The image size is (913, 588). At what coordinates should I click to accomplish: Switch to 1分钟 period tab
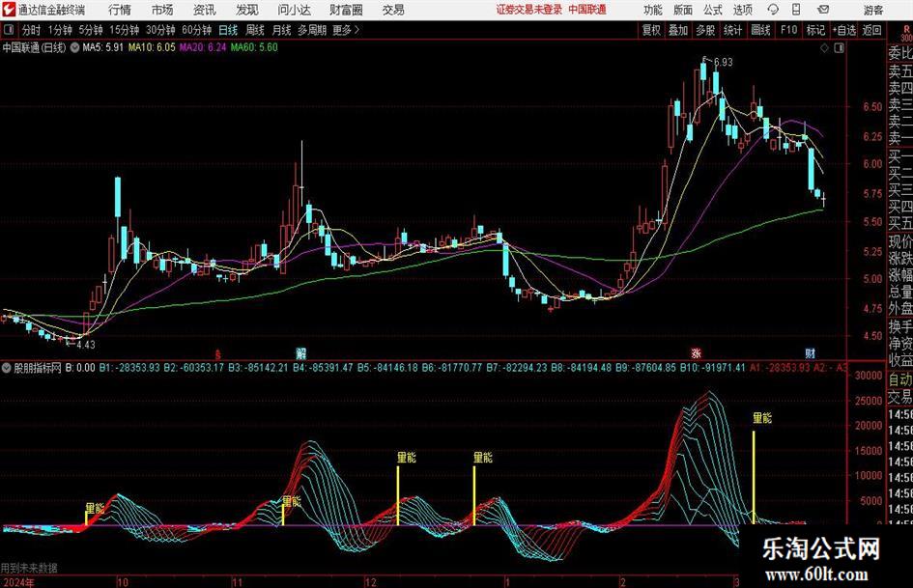pos(60,30)
